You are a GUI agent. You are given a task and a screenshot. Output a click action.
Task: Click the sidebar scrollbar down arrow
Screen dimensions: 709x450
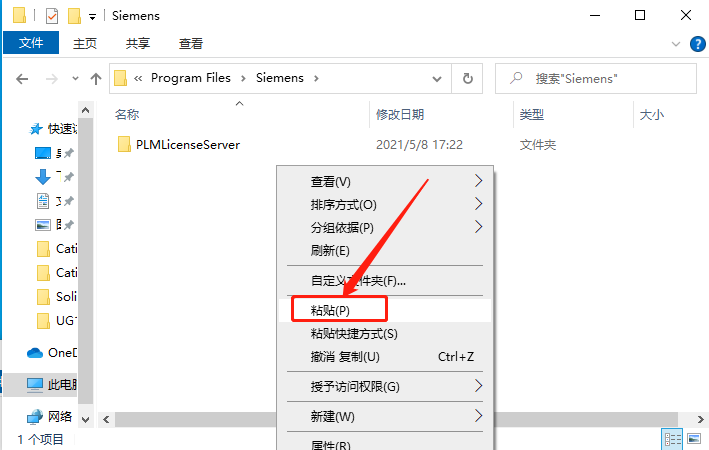pos(85,420)
